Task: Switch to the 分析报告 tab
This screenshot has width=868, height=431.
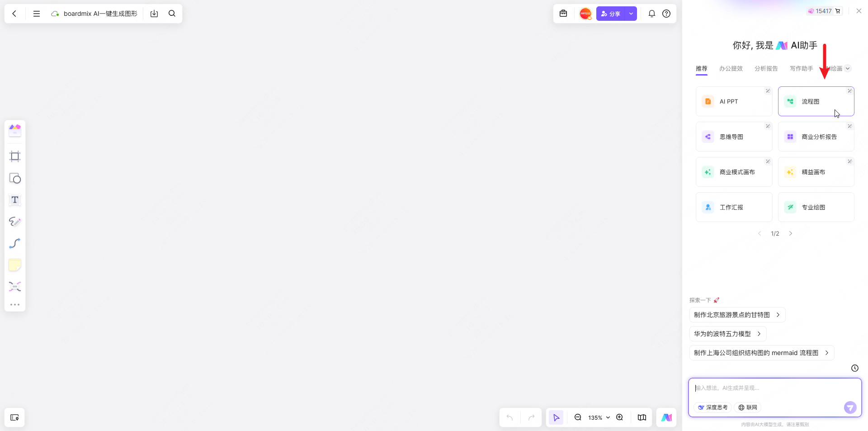Action: click(x=766, y=69)
